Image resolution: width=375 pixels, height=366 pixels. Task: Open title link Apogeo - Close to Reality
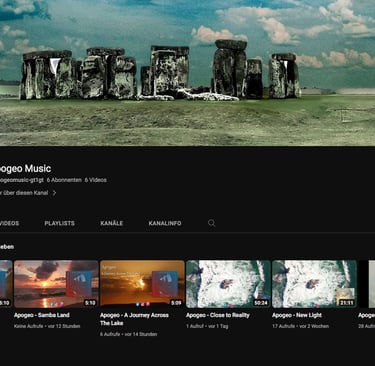218,315
